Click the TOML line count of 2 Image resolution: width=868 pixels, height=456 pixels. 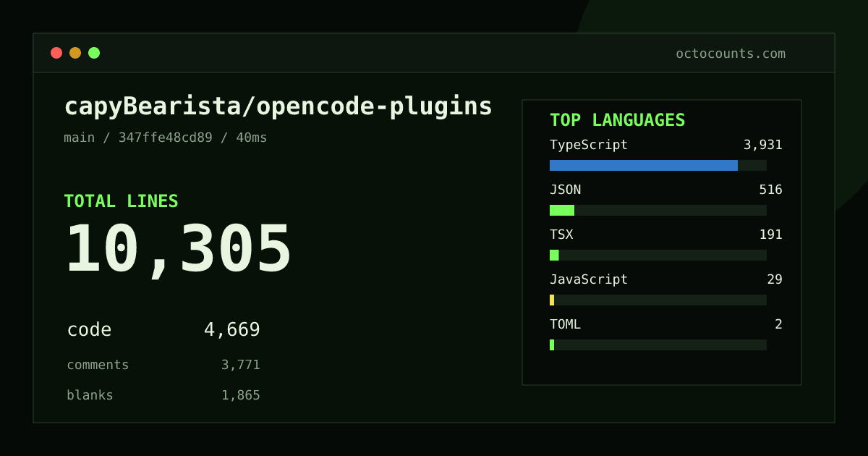pos(778,324)
